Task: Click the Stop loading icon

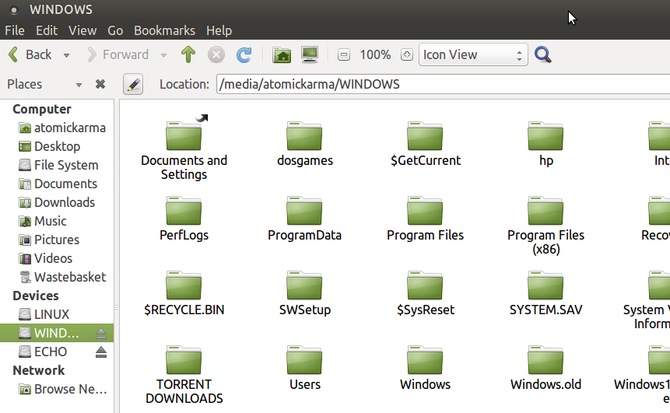Action: (x=216, y=55)
